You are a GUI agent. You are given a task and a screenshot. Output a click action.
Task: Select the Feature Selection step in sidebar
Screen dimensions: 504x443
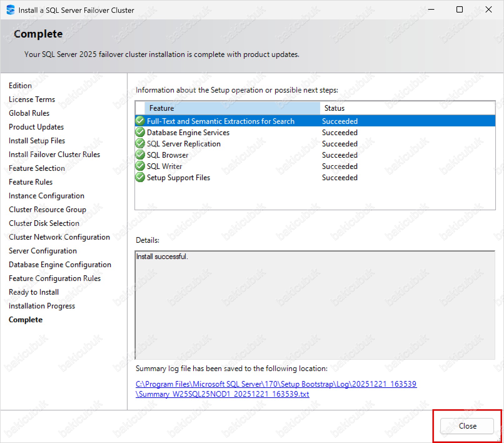(37, 168)
